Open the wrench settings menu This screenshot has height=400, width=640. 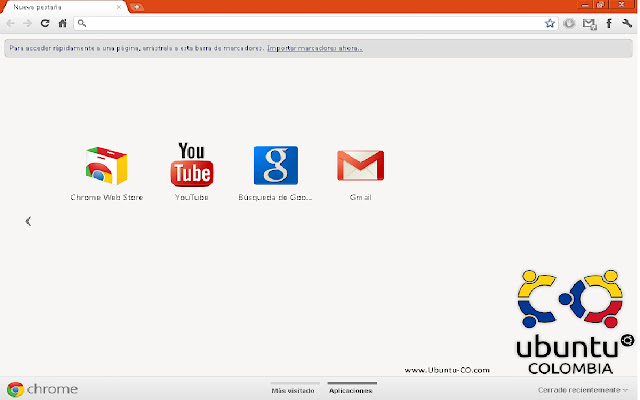pos(627,23)
